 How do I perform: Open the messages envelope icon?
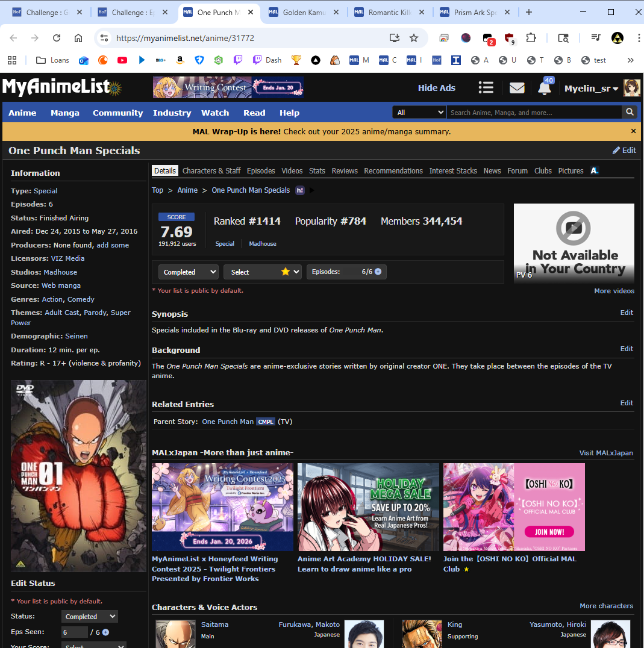(x=517, y=87)
